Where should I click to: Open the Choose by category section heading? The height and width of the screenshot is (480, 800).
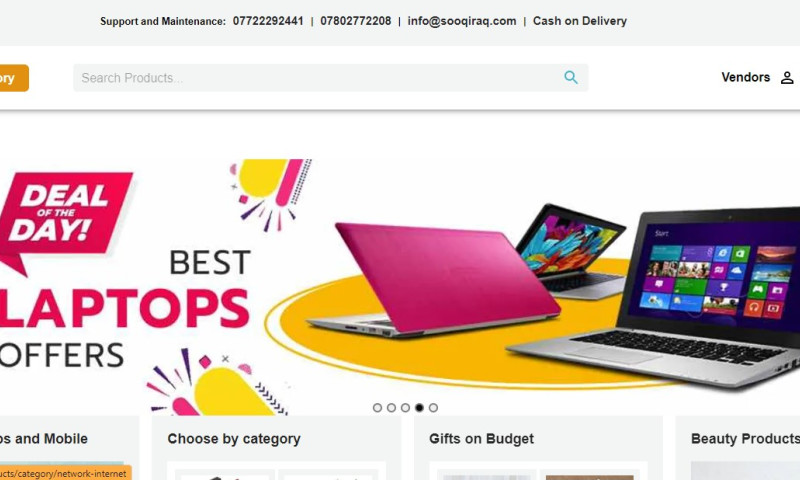pyautogui.click(x=234, y=439)
